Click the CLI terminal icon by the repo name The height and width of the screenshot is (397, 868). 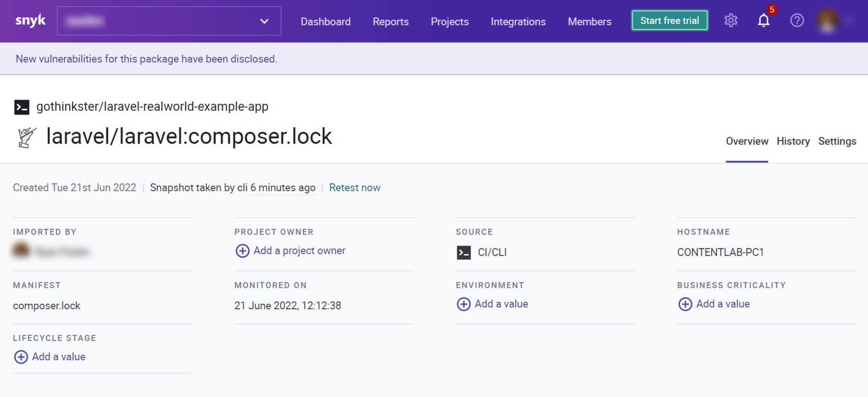pyautogui.click(x=22, y=107)
